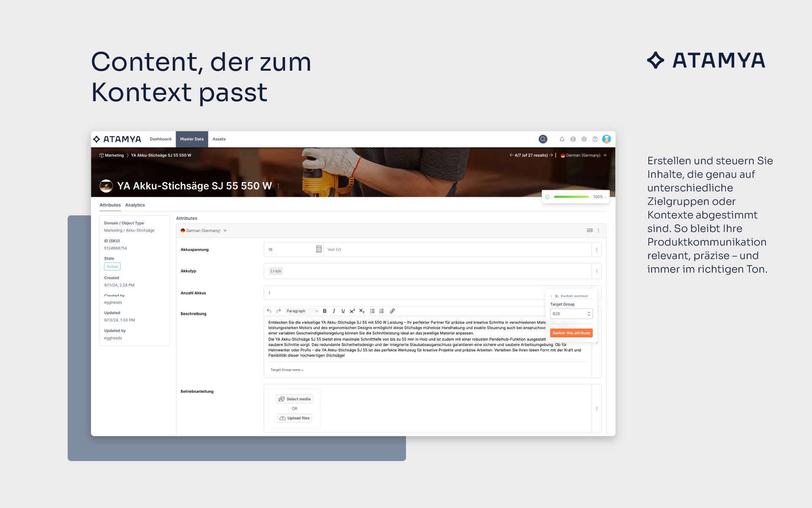
Task: Switch to the Analytics tab
Action: [135, 205]
